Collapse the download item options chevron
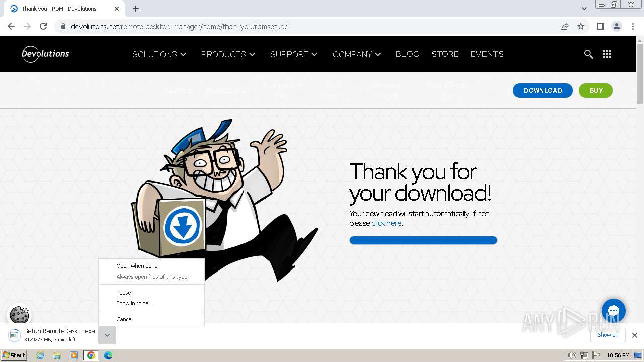 point(107,335)
